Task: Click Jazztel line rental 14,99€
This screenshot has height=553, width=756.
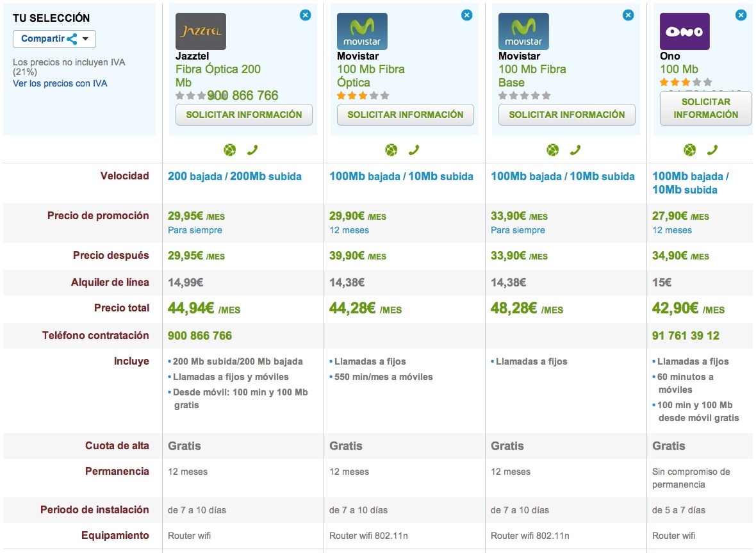Action: point(186,283)
